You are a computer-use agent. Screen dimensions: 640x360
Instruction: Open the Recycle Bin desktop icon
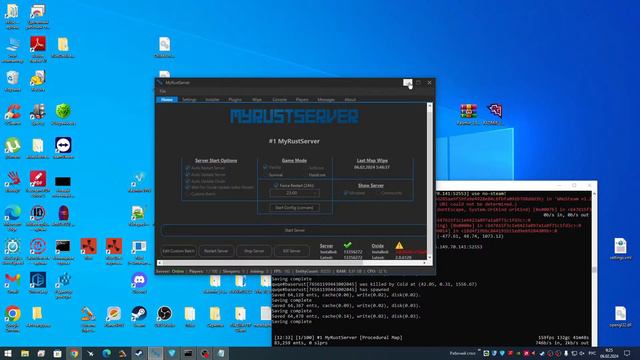point(13,81)
